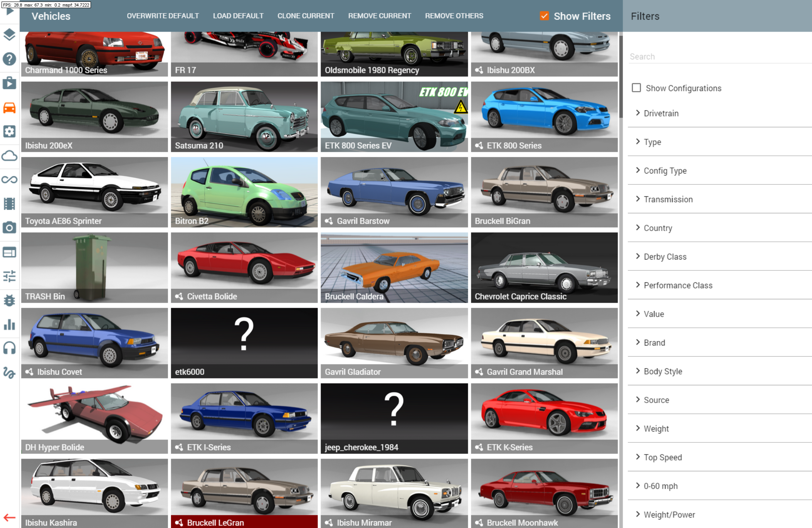Expand the Value filter
This screenshot has width=812, height=528.
click(720, 314)
